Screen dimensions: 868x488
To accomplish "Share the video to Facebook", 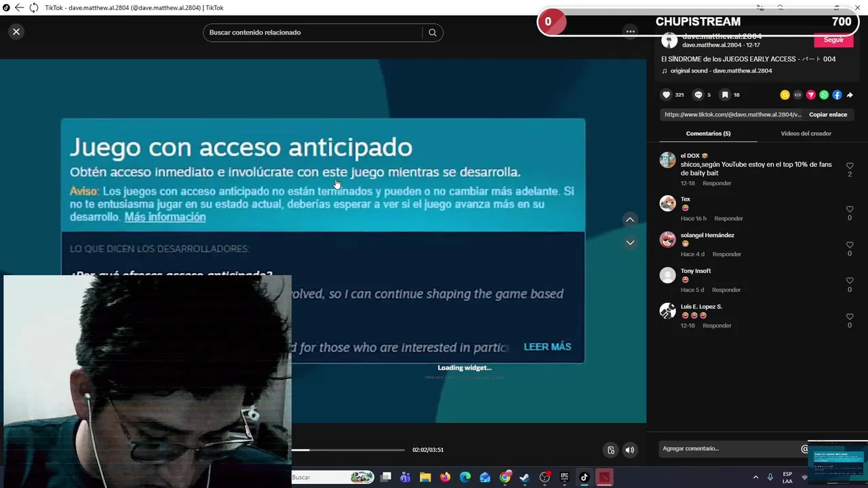I will click(x=837, y=95).
